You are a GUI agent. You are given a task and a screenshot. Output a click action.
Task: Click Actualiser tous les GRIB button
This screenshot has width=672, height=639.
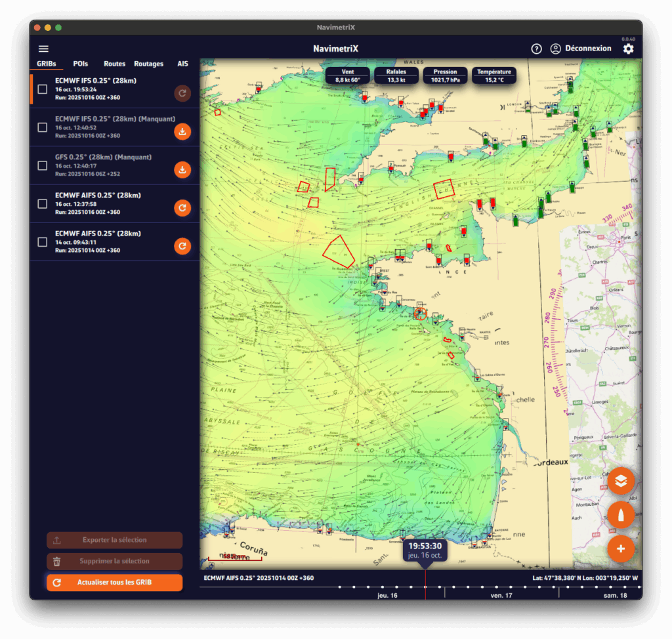(x=114, y=583)
